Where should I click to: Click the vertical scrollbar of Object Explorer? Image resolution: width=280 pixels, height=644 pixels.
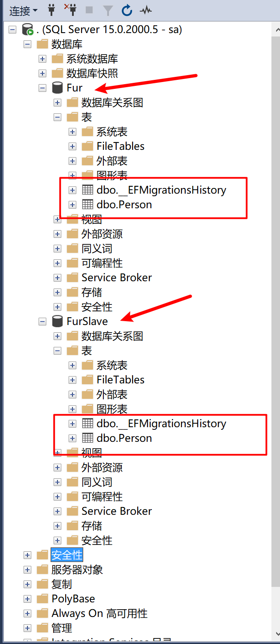pos(275,301)
